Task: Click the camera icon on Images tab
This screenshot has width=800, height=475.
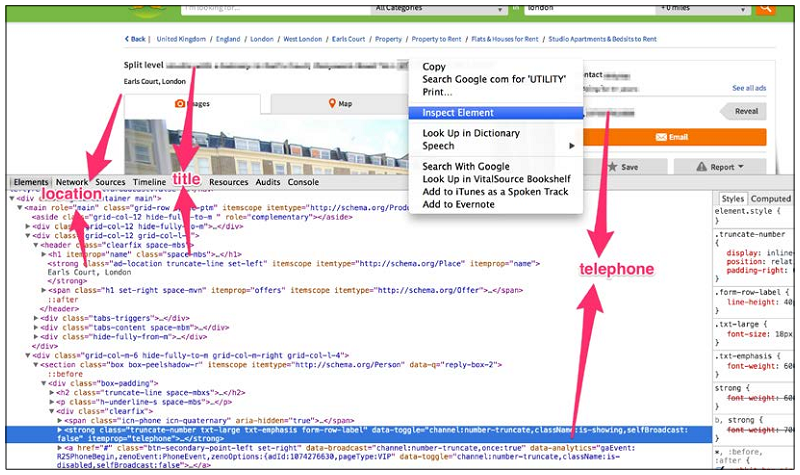Action: coord(180,103)
